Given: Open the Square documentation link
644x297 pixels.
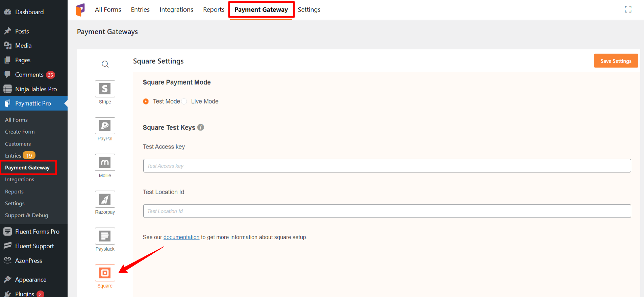Looking at the screenshot, I should pyautogui.click(x=181, y=237).
